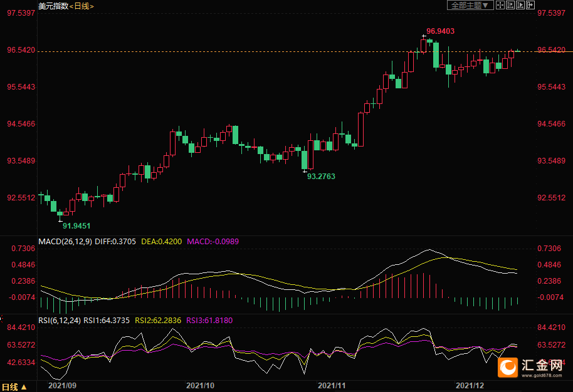Click the 2021/11 date axis label
Viewport: 573px width, 392px height.
[x=332, y=386]
